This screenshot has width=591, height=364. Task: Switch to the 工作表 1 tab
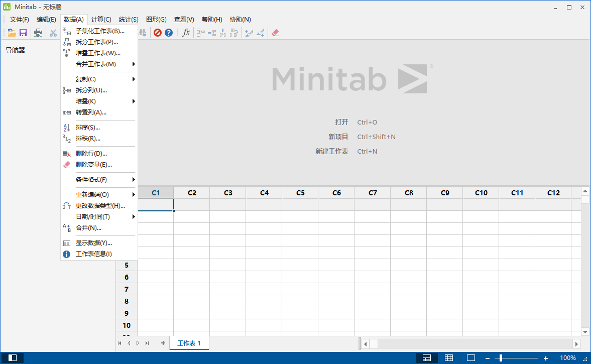click(x=189, y=343)
